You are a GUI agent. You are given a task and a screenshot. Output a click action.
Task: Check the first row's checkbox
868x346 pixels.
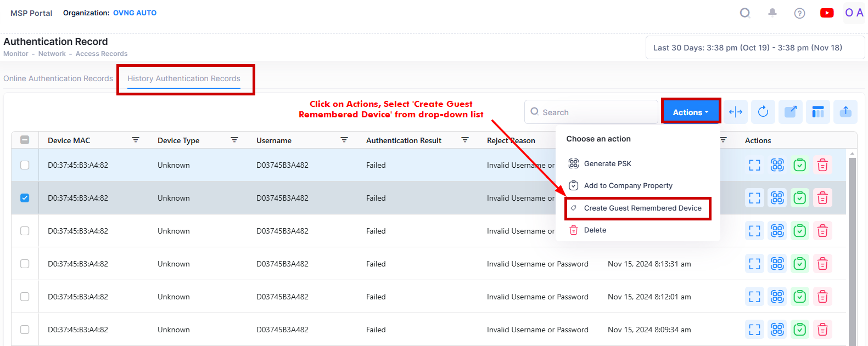pyautogui.click(x=25, y=165)
